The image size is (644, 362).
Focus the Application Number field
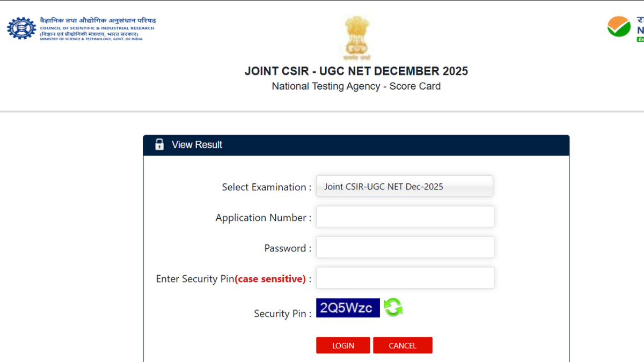tap(405, 217)
